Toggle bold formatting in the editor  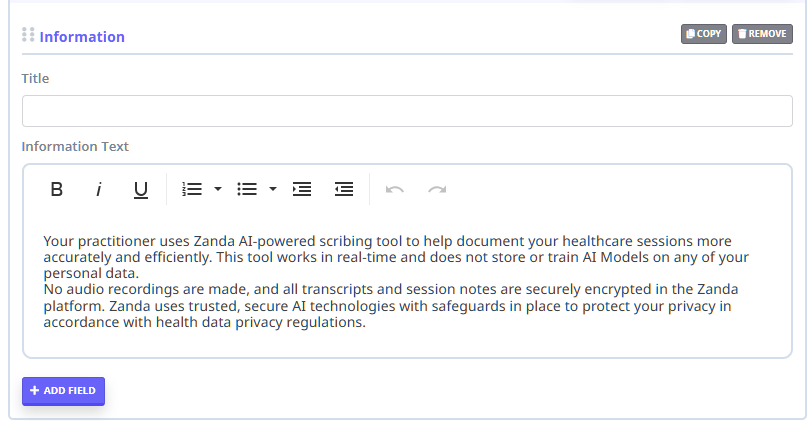(x=57, y=189)
